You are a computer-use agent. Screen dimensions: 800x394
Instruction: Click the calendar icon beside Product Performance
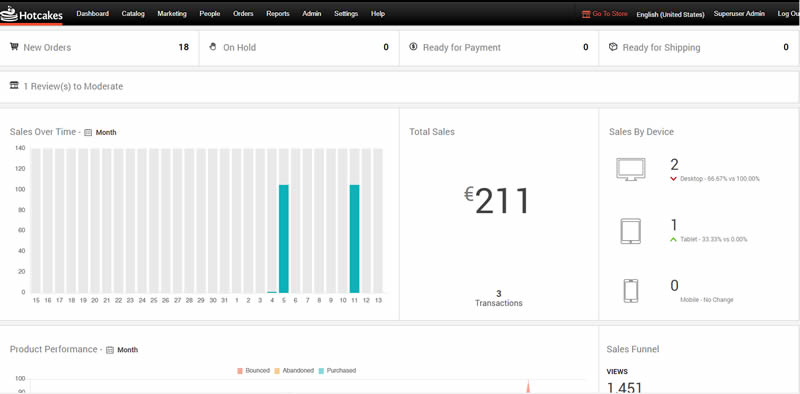[x=110, y=350]
